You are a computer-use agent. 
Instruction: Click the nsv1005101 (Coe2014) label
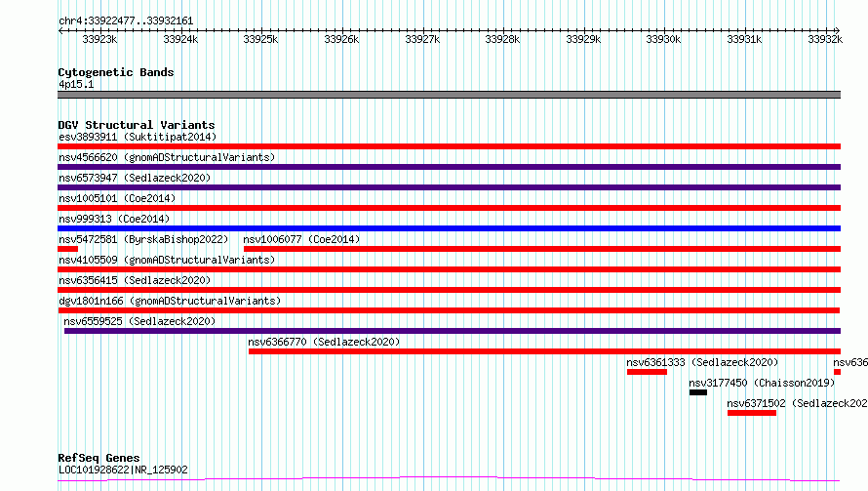[117, 198]
